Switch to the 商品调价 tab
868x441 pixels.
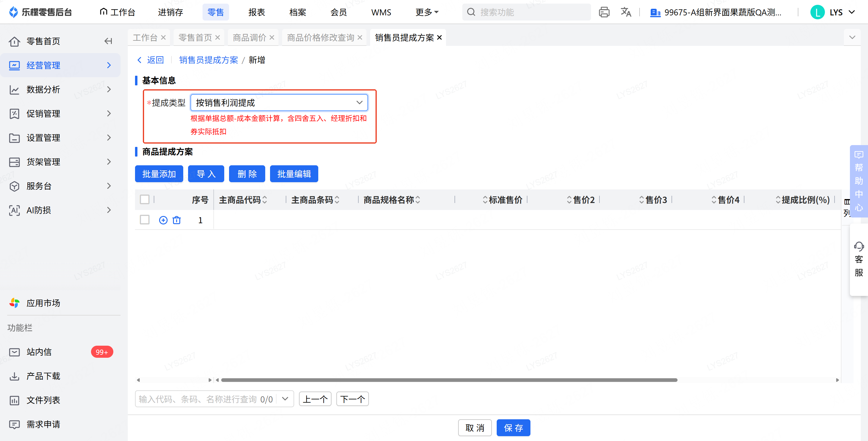[249, 37]
